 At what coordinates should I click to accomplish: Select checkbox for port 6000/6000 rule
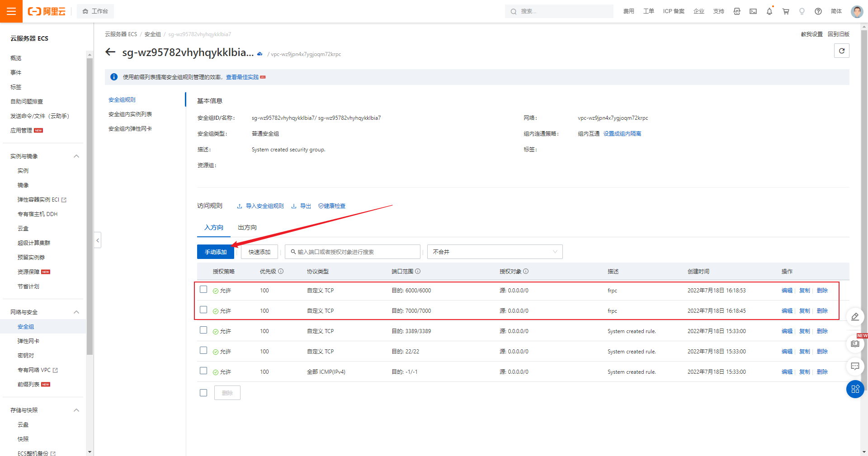203,289
